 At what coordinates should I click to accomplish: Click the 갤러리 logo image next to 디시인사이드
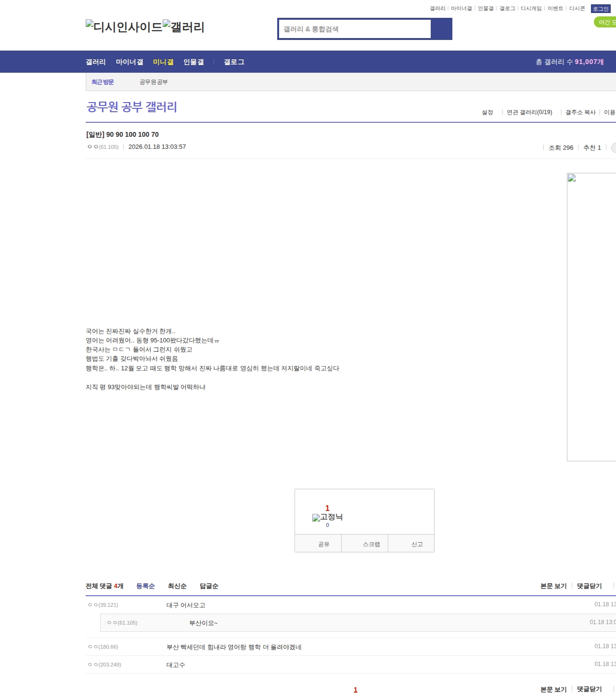183,27
